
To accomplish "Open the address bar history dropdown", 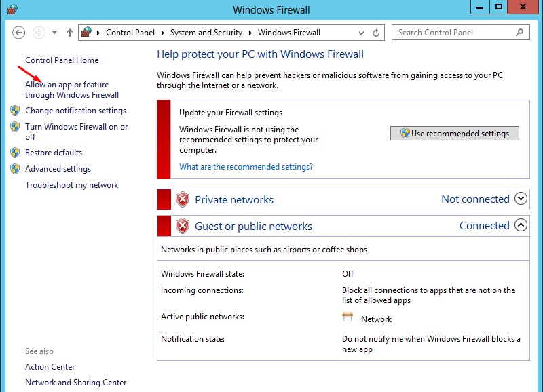I will (x=360, y=33).
